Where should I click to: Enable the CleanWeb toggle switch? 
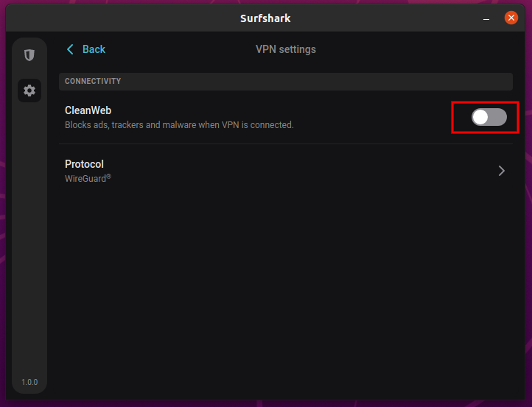(489, 117)
